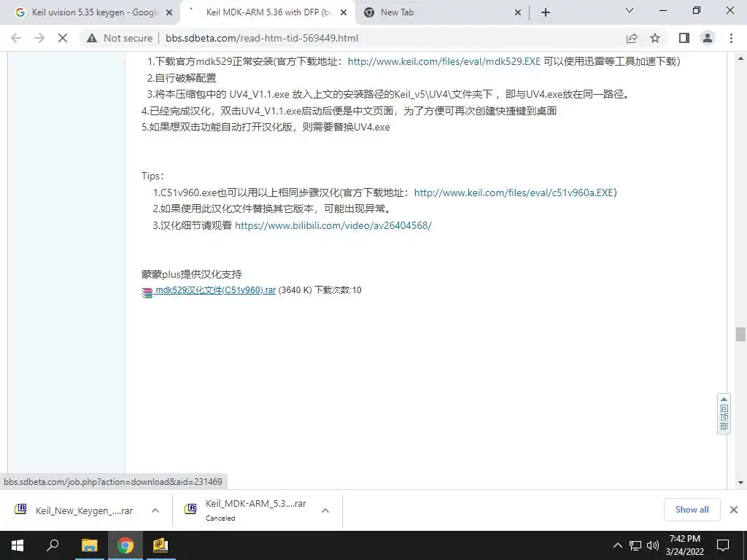
Task: Click the step 2.自行破解配置 text
Action: (182, 78)
